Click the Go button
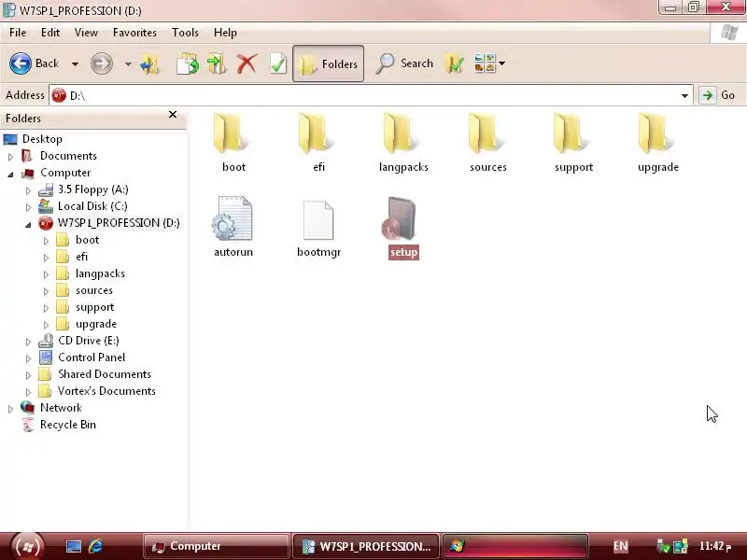747x560 pixels. click(x=718, y=95)
